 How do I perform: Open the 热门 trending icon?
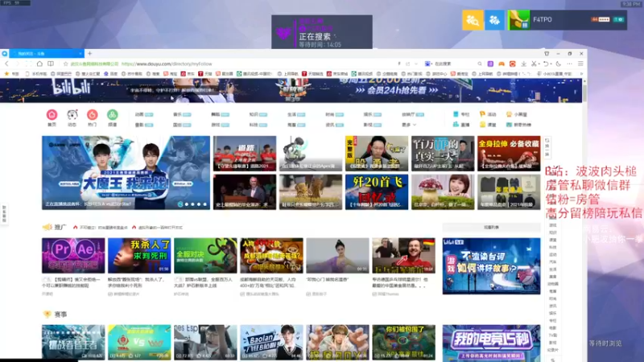click(92, 114)
